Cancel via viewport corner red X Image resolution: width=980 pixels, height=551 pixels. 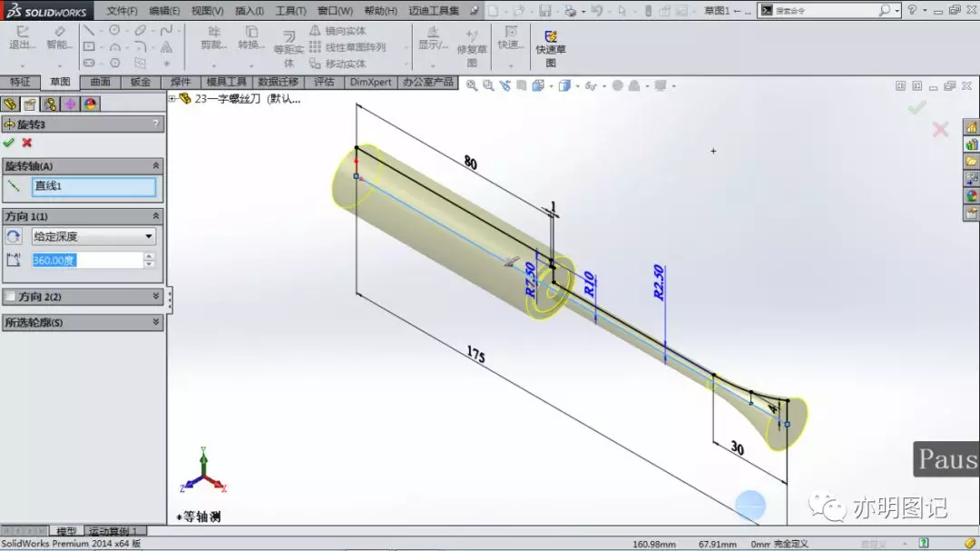pos(940,130)
